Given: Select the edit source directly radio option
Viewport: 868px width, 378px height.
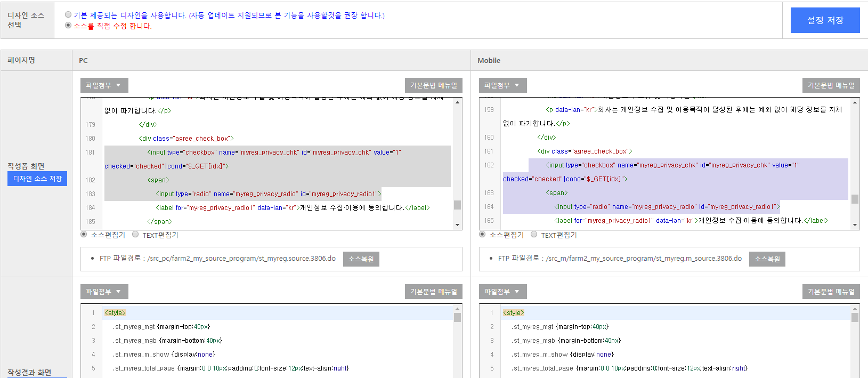Looking at the screenshot, I should pyautogui.click(x=68, y=25).
